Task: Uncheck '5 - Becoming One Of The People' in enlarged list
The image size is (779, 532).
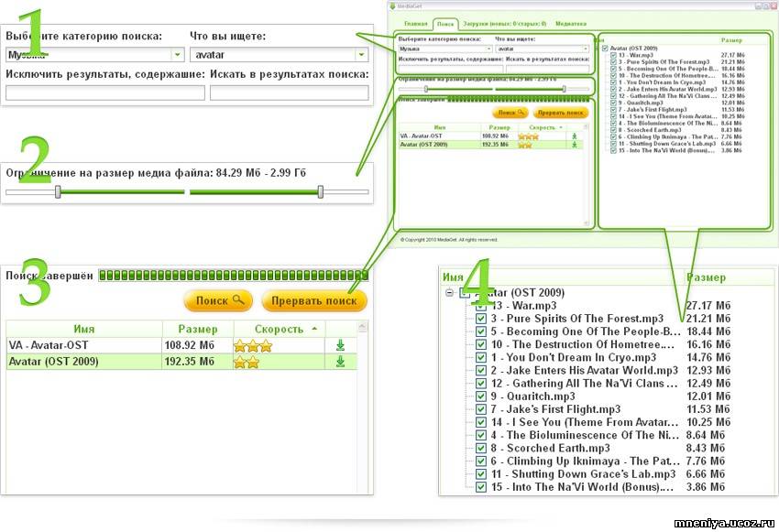Action: (x=480, y=331)
